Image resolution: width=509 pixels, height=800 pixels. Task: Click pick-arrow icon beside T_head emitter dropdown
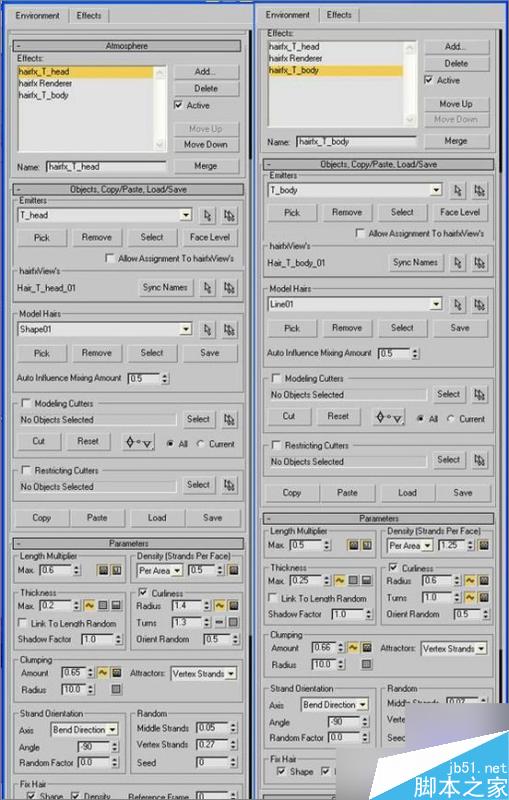(207, 215)
